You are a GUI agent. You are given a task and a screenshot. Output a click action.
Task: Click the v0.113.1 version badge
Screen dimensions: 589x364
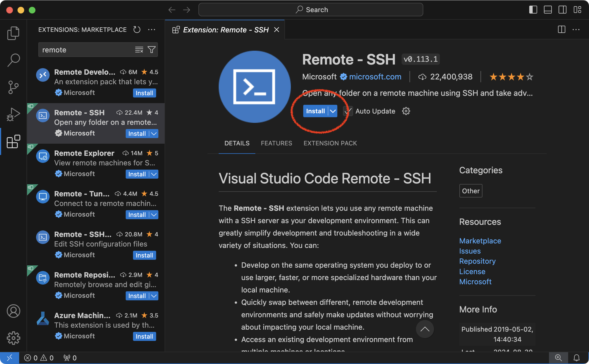(420, 59)
